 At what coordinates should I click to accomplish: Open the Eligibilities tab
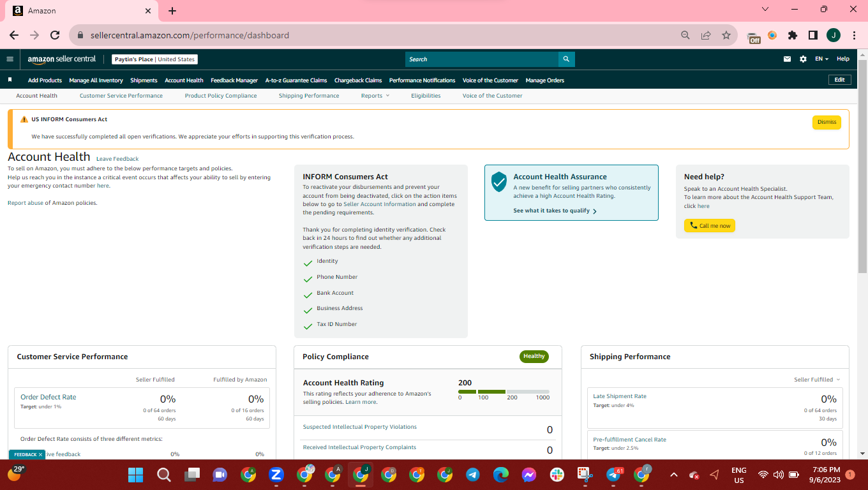click(x=426, y=96)
